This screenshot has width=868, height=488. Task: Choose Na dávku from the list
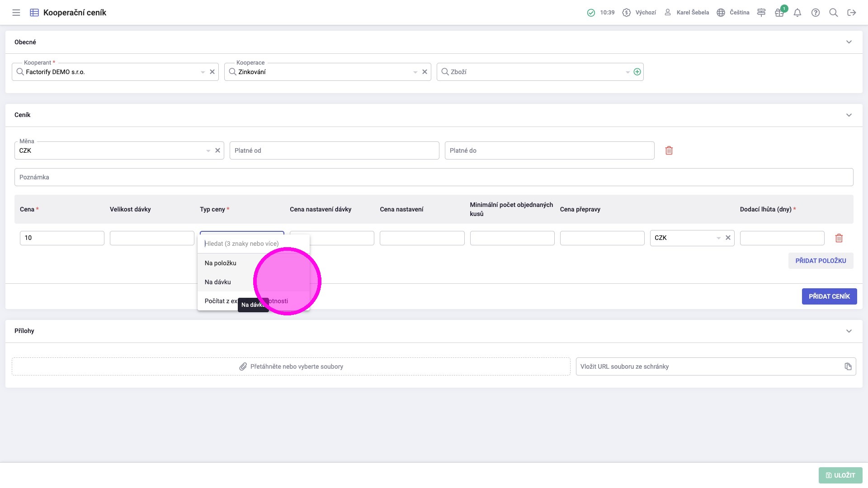(x=218, y=282)
